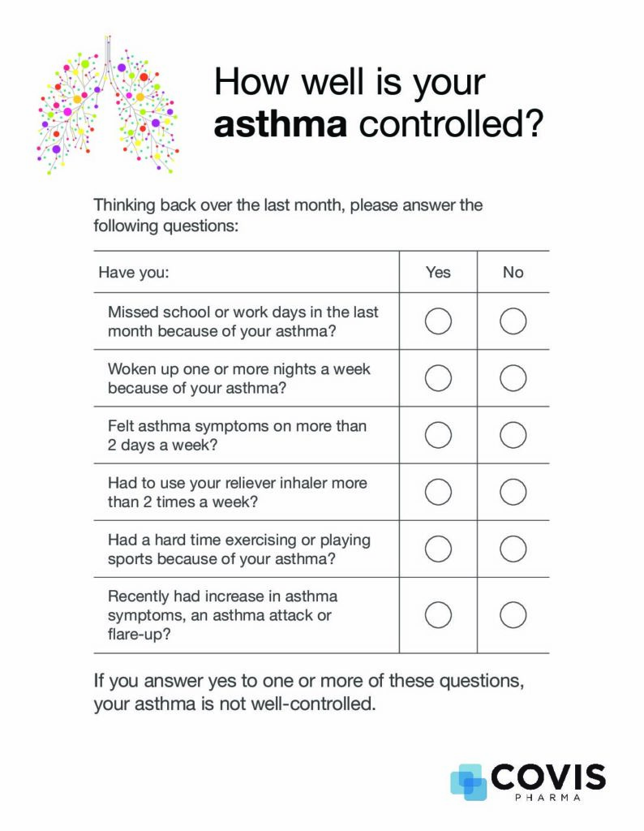Tick Yes for reliever inhaler use
Screen dimensions: 644x831
click(x=438, y=492)
